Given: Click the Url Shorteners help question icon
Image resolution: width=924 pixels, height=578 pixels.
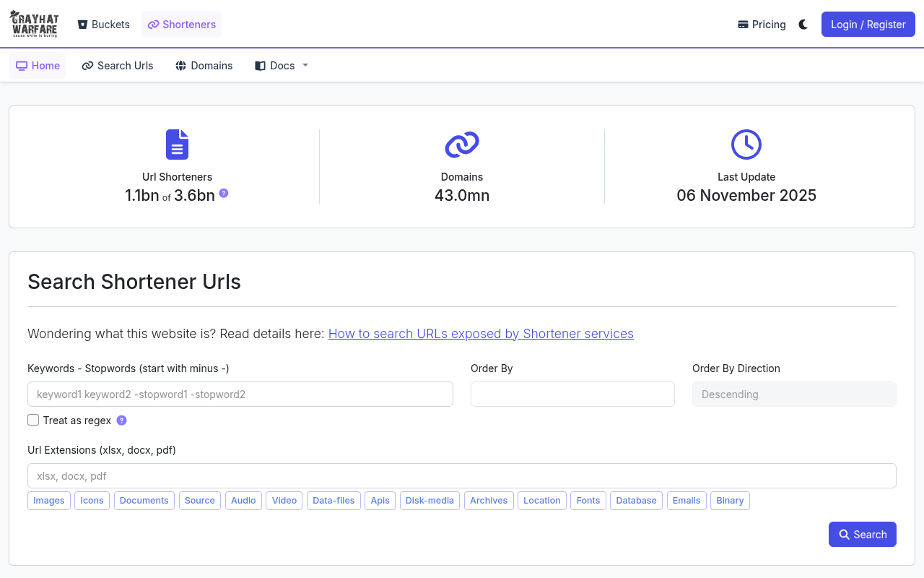Looking at the screenshot, I should 224,193.
